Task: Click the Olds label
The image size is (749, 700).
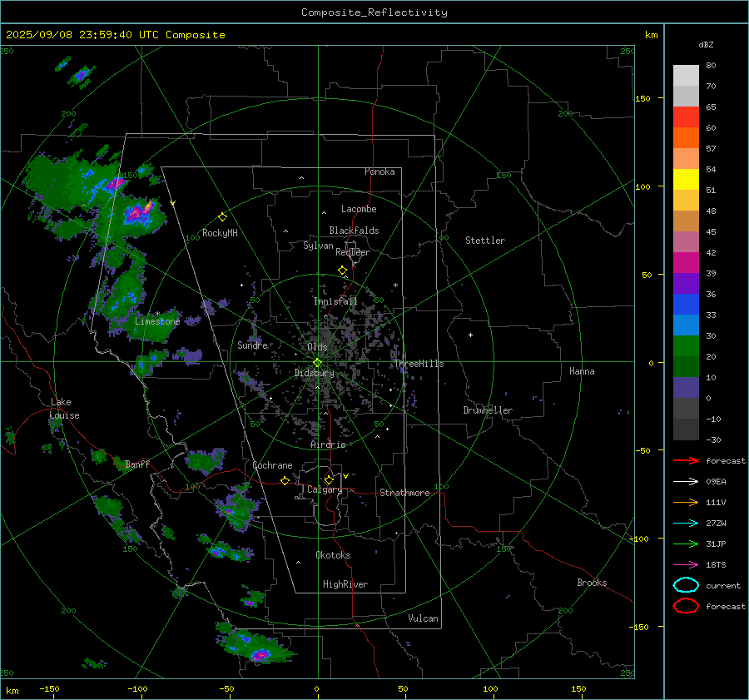Action: [317, 347]
